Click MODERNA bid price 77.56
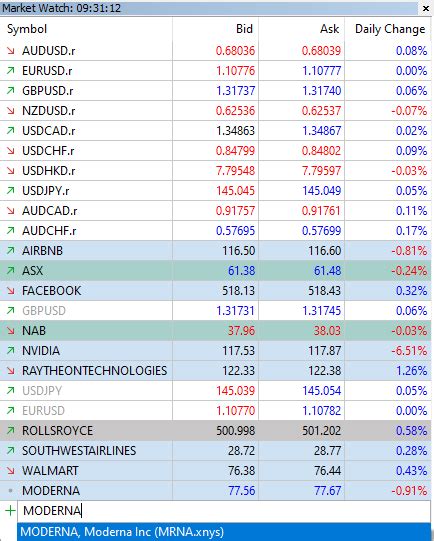This screenshot has width=434, height=541. (x=241, y=490)
